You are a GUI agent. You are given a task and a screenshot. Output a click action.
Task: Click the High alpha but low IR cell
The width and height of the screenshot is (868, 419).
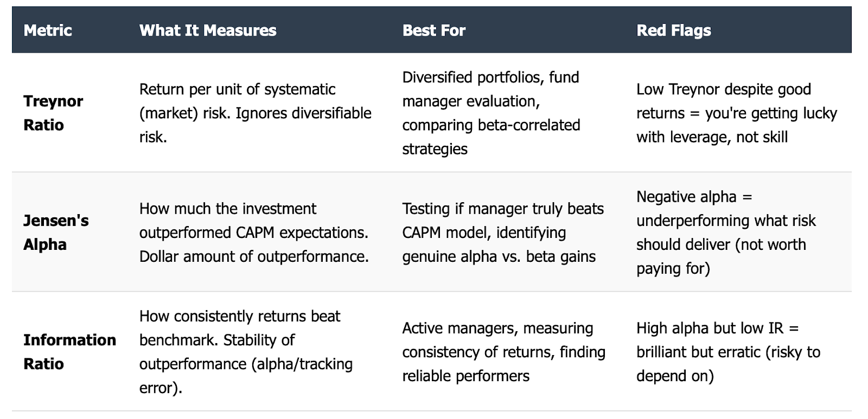point(729,351)
